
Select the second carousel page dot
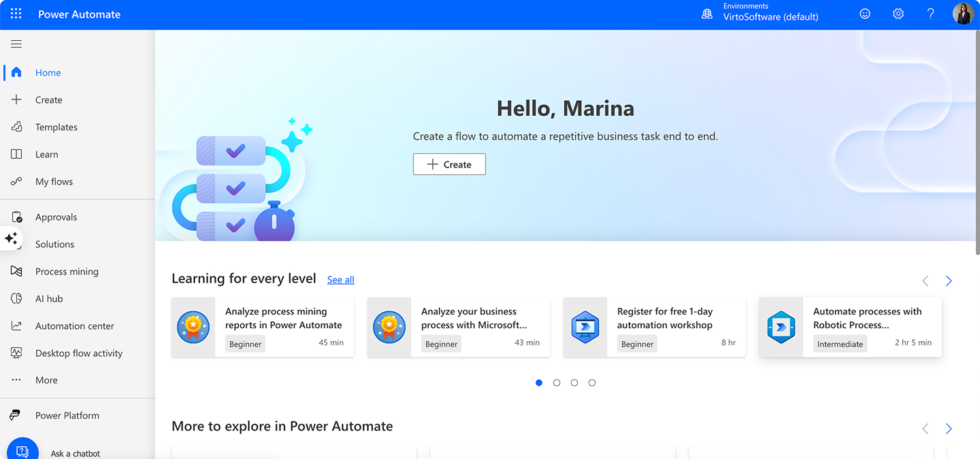tap(557, 383)
